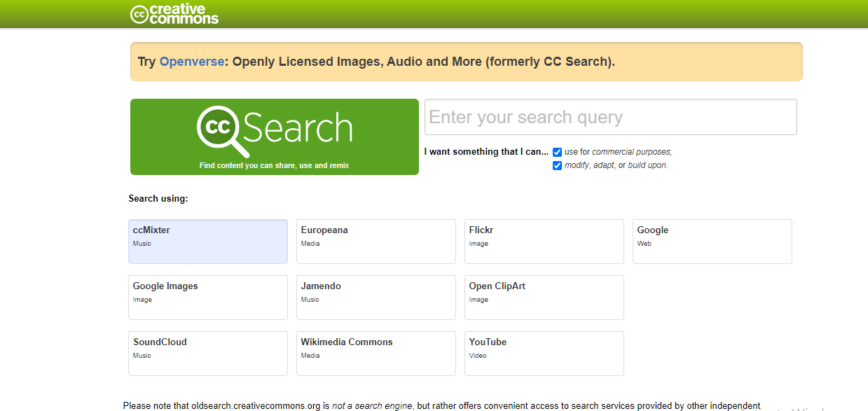Click the oldsearch.creativecommons.org note text

442,406
